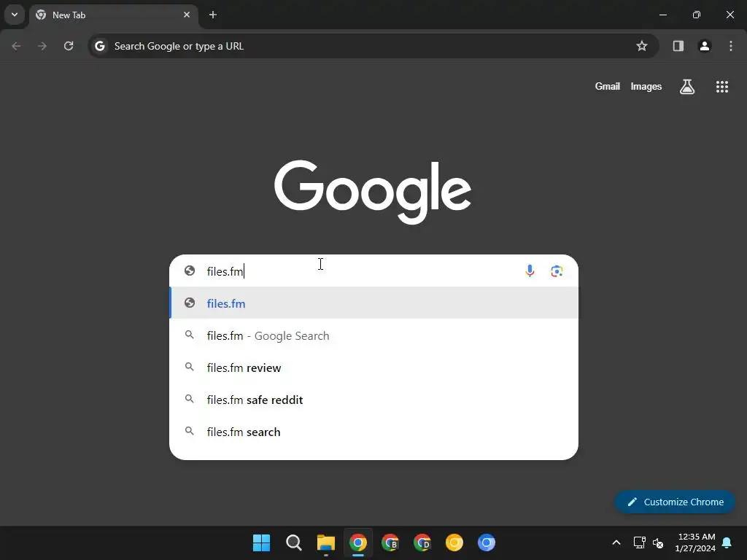747x560 pixels.
Task: Open the Images link
Action: (646, 86)
